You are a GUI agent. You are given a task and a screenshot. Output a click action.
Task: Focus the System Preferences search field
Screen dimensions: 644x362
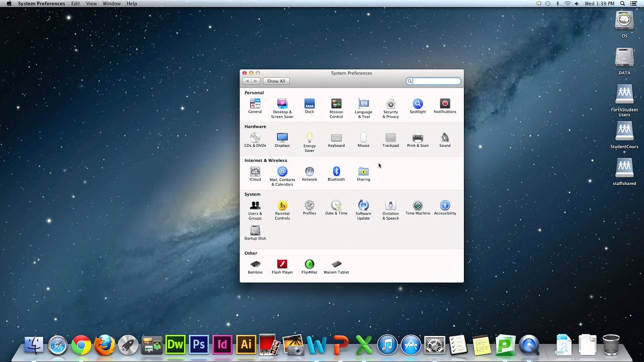(433, 81)
